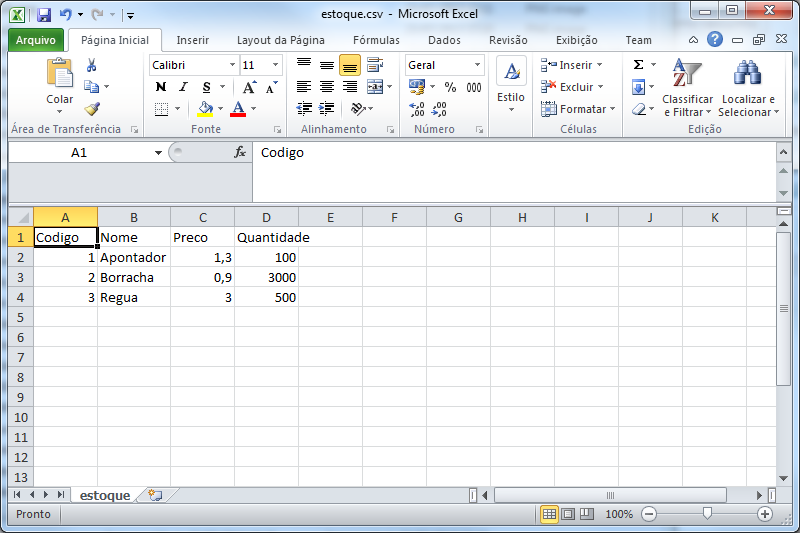Toggle italic formatting (I)
Screen dimensions: 800x533
[x=183, y=87]
